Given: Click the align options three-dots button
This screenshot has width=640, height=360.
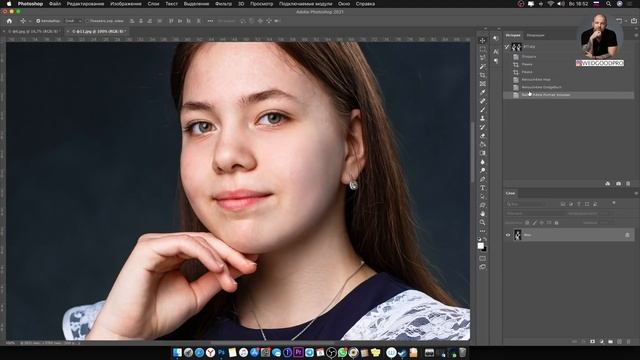Looking at the screenshot, I should [210, 21].
